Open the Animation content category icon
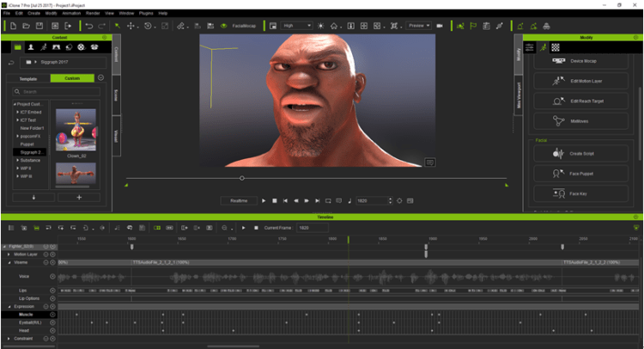The height and width of the screenshot is (349, 644). 44,47
